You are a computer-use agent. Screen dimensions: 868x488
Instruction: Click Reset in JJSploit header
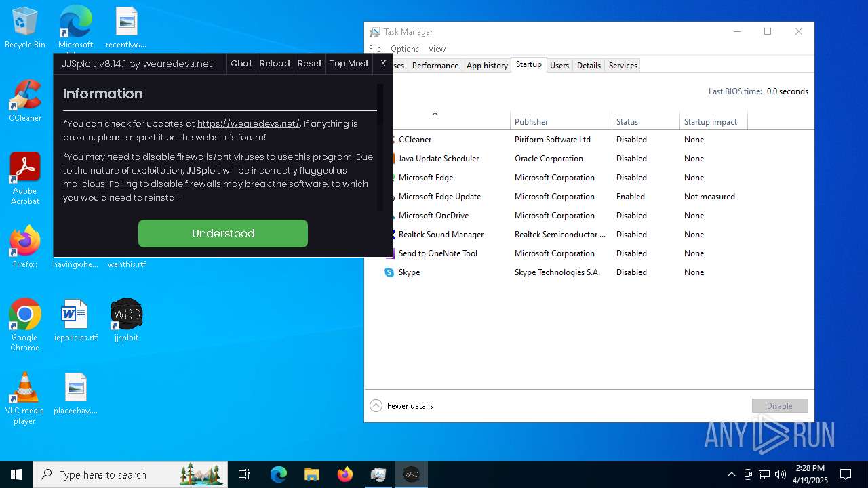(310, 64)
